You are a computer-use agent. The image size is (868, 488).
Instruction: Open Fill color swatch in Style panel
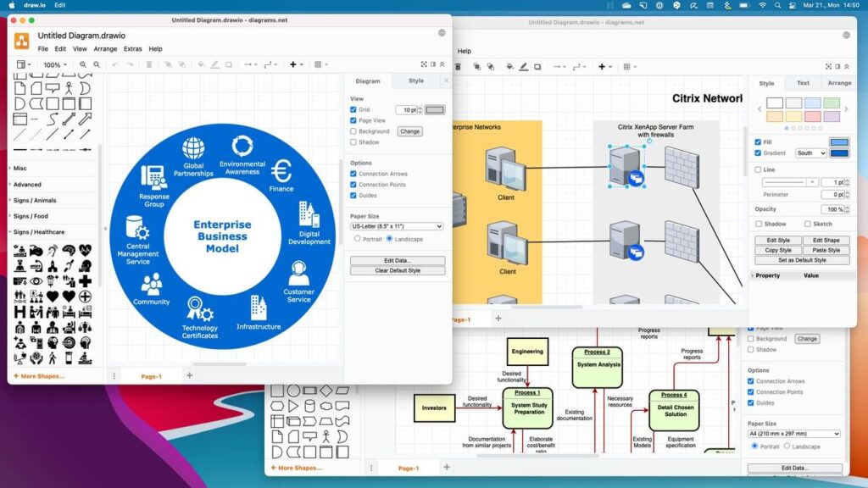click(x=839, y=142)
